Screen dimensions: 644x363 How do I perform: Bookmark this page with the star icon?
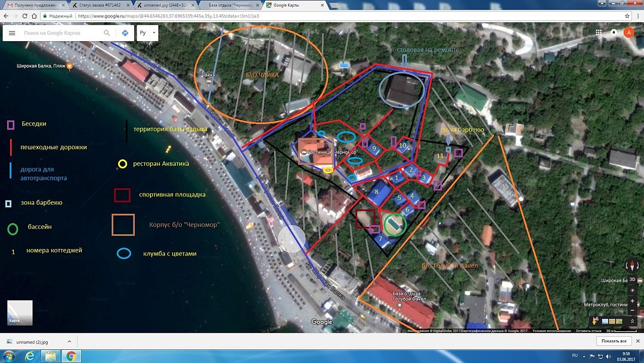coord(627,16)
